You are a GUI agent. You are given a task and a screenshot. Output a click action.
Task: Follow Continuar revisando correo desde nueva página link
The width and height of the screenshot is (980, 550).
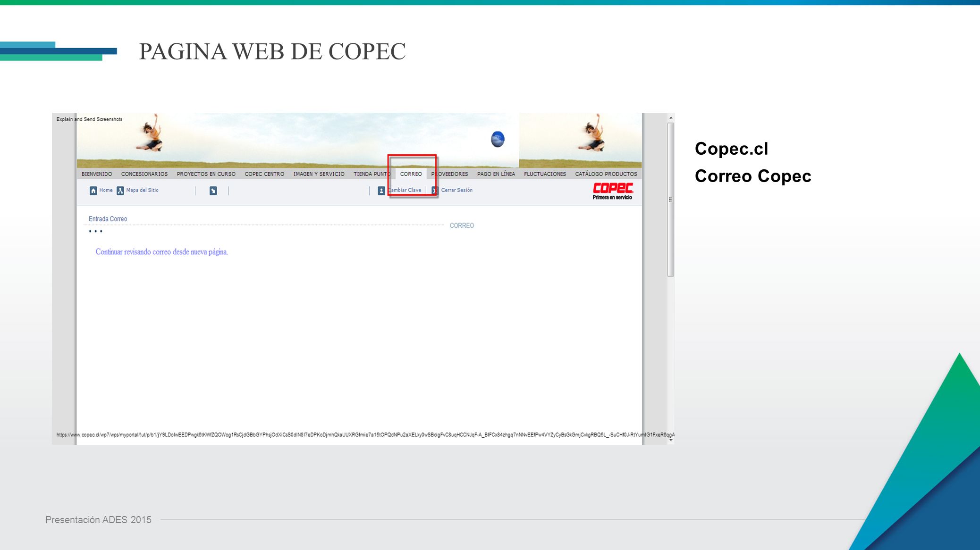(x=162, y=252)
